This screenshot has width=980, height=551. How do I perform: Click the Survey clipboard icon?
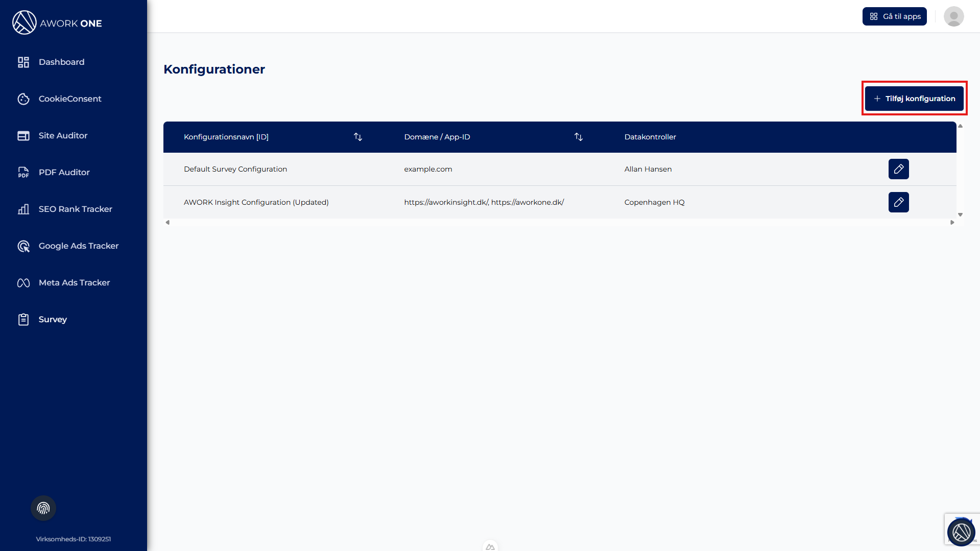23,319
